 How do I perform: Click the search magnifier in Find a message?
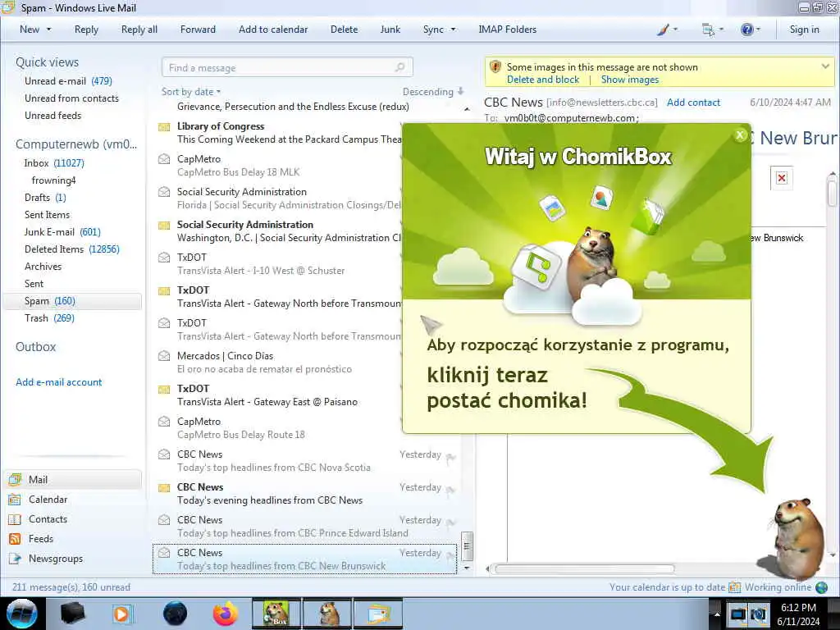click(x=399, y=67)
